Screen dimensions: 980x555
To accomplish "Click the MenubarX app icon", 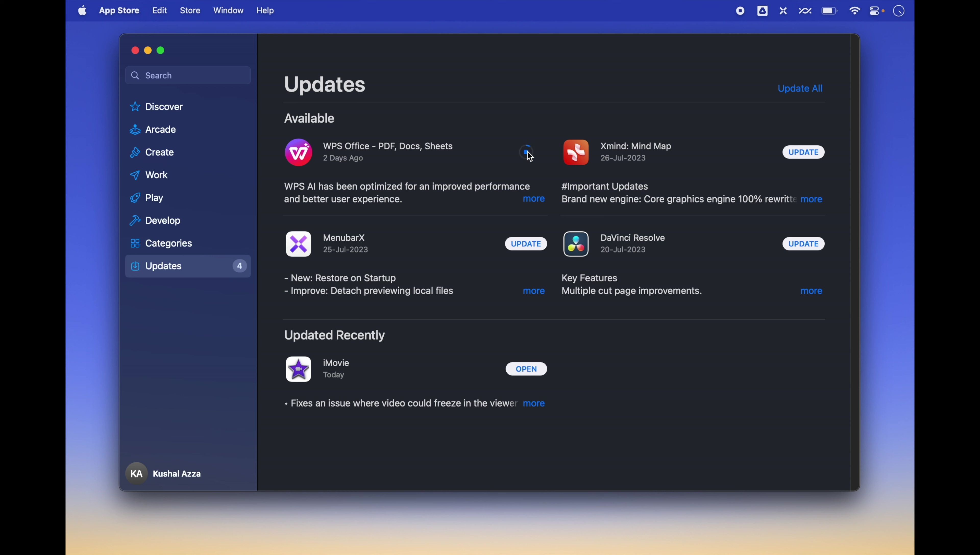I will click(298, 244).
